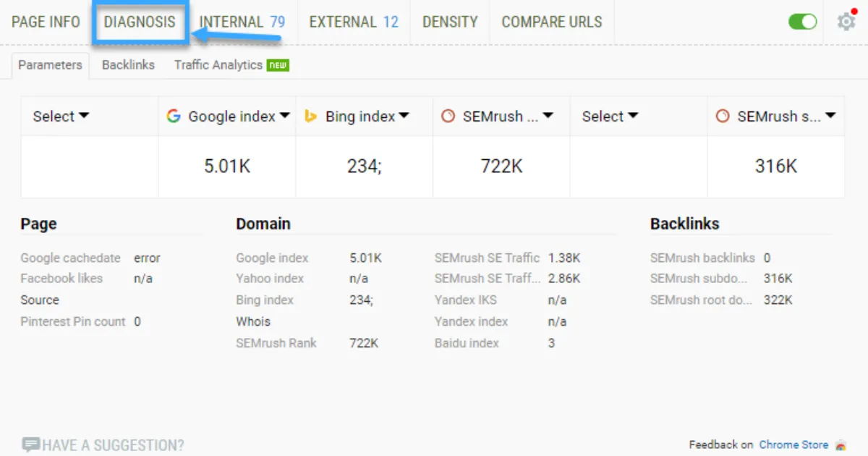The height and width of the screenshot is (456, 868).
Task: Click the error value beside Google cachedate
Action: (x=147, y=258)
